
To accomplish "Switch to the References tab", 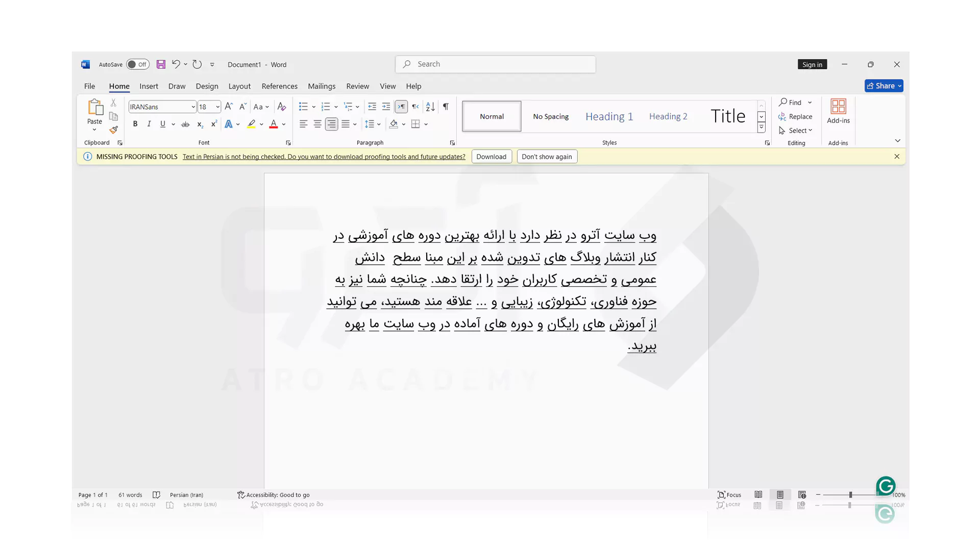I will tap(279, 86).
